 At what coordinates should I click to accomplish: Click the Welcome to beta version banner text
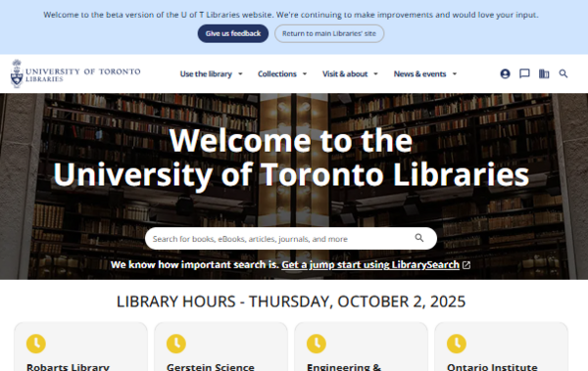point(291,15)
